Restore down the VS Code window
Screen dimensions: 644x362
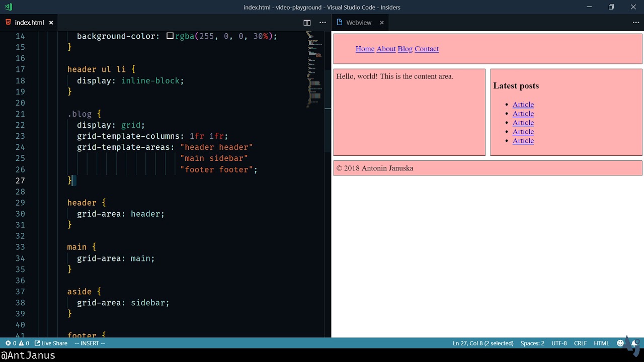point(611,7)
